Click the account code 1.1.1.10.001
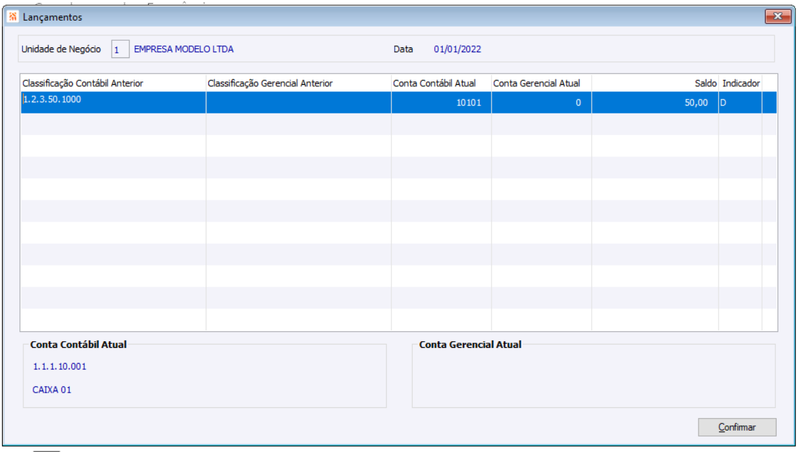The height and width of the screenshot is (452, 800). [x=60, y=367]
